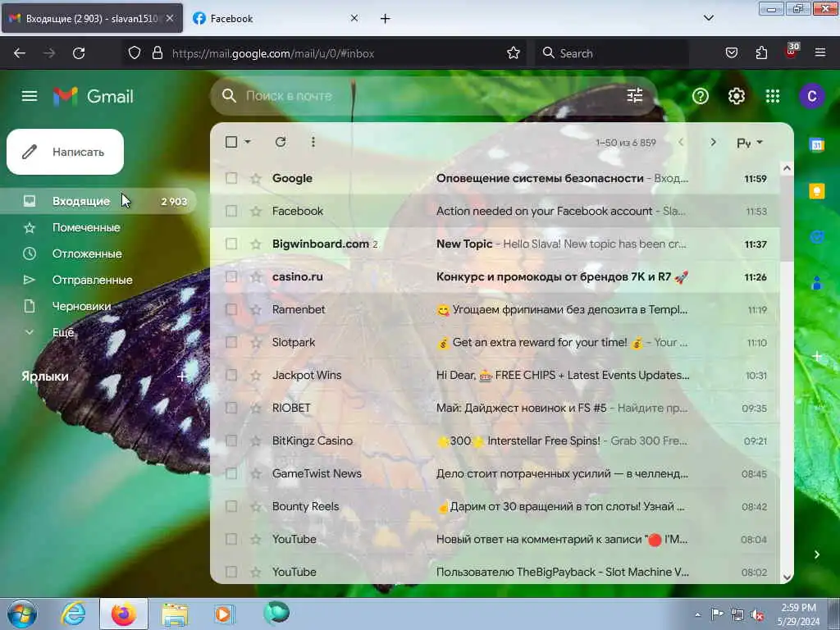840x630 pixels.
Task: Launch Internet Explorer from taskbar
Action: 73,614
